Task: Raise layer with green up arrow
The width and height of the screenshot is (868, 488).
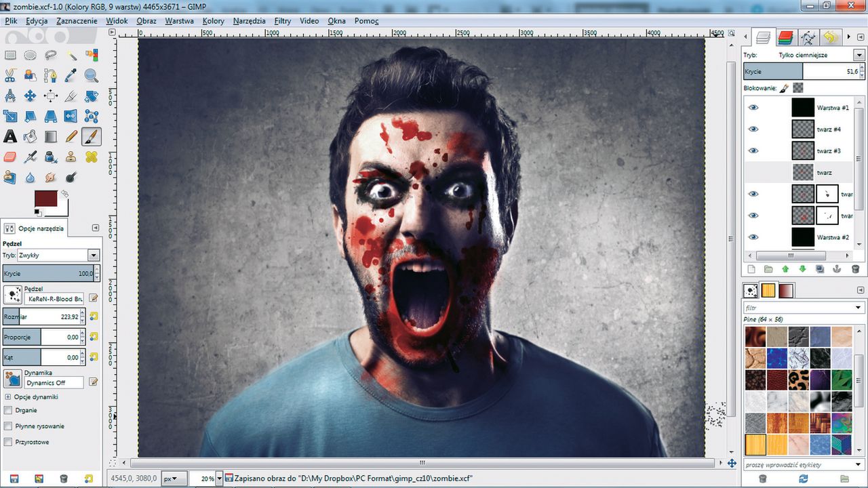Action: pyautogui.click(x=785, y=269)
